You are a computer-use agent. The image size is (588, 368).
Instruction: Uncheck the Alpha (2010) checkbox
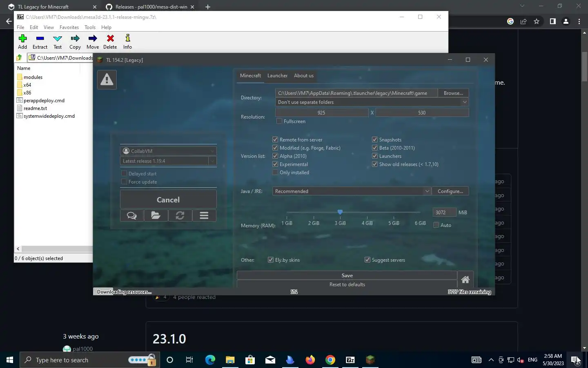pyautogui.click(x=275, y=156)
